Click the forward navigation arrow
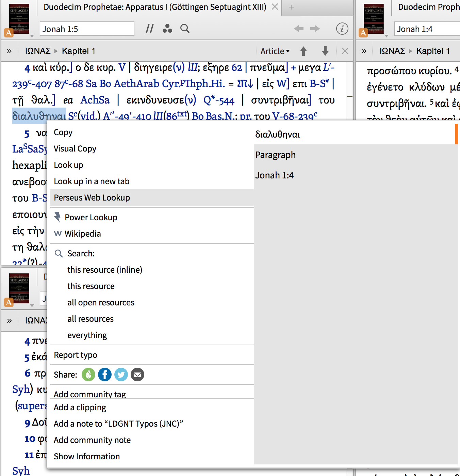This screenshot has height=476, width=460. click(x=315, y=29)
